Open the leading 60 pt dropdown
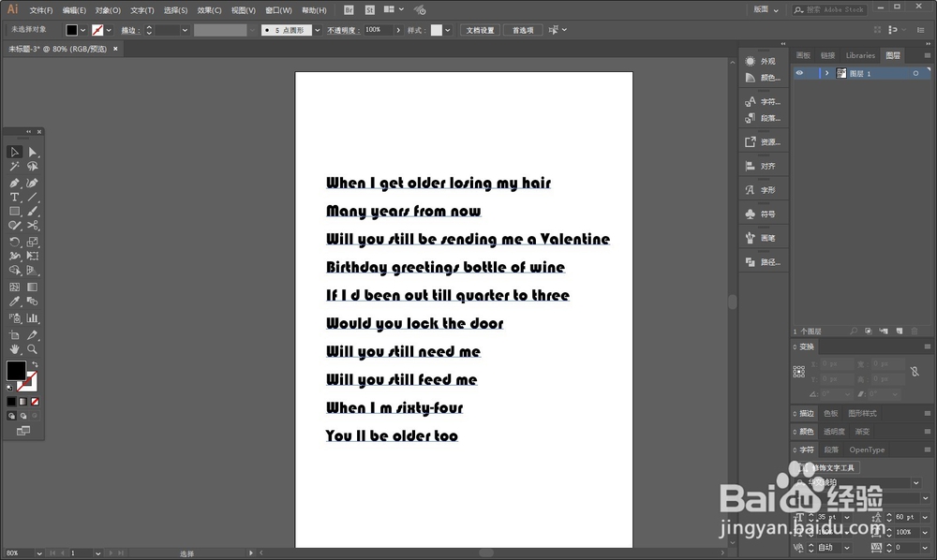 point(925,517)
